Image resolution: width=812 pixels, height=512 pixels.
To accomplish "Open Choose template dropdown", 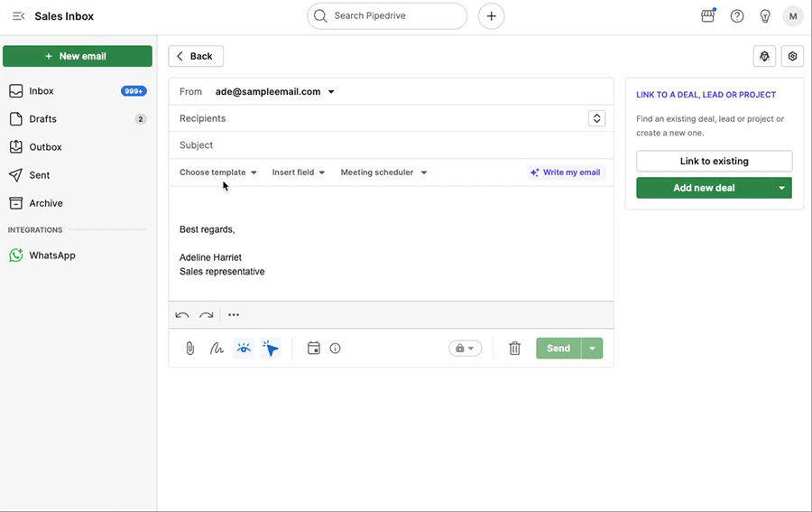I will (218, 172).
